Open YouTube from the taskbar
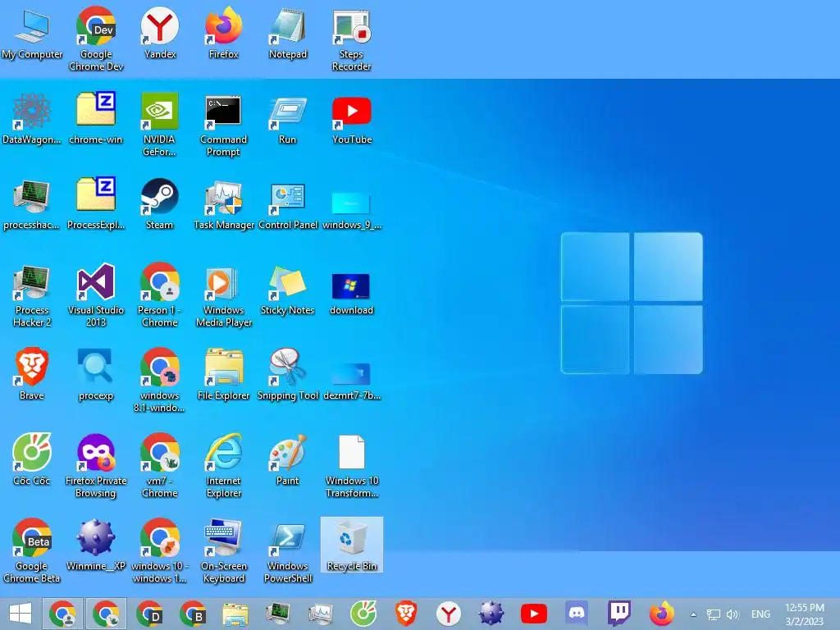This screenshot has height=630, width=840. point(534,614)
